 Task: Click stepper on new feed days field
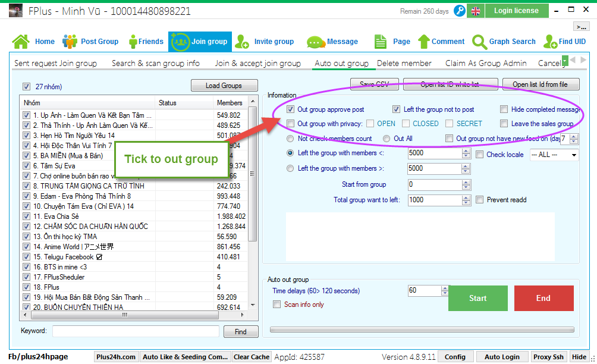[574, 139]
